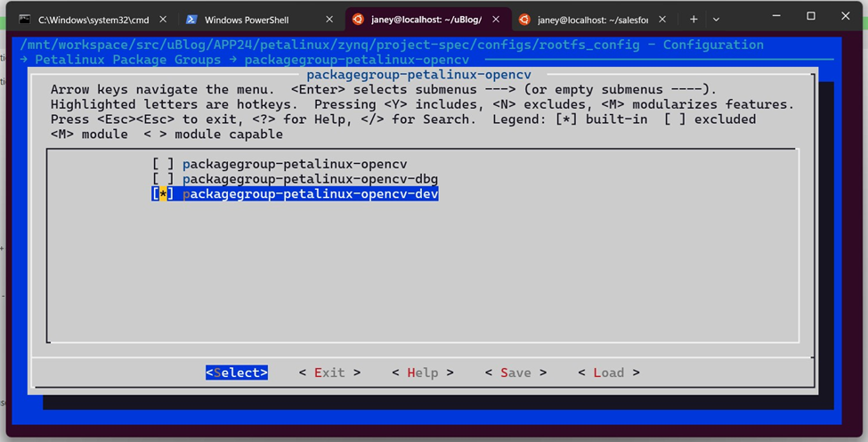This screenshot has width=868, height=442.
Task: Open the new-tab profile dropdown arrow
Action: (716, 20)
